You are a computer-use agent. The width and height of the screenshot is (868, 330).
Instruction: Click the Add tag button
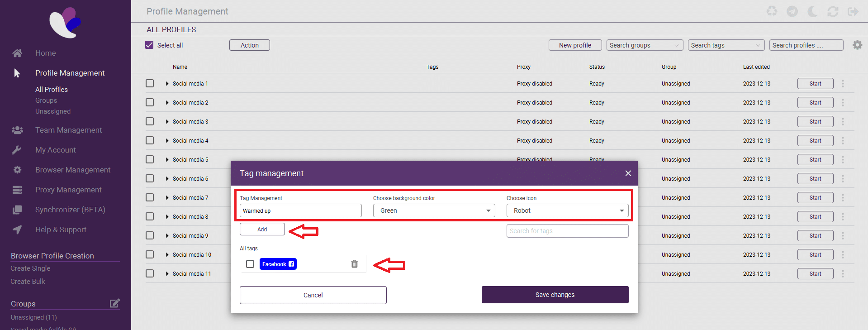coord(262,229)
